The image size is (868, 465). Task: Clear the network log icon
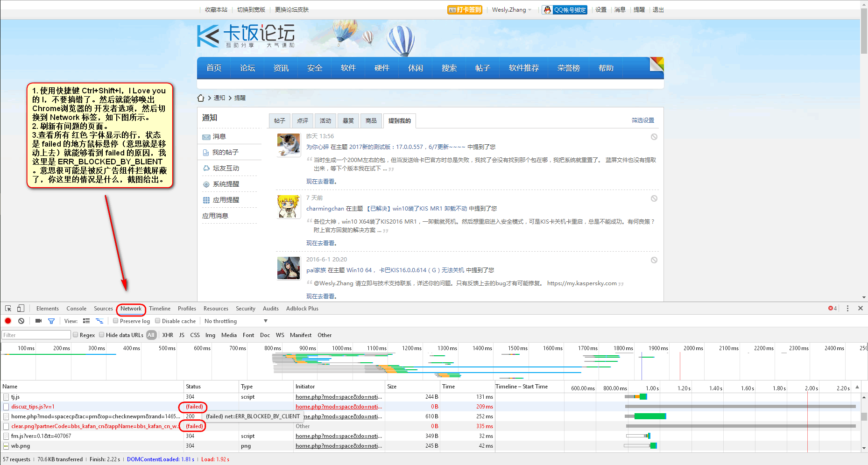[x=21, y=321]
